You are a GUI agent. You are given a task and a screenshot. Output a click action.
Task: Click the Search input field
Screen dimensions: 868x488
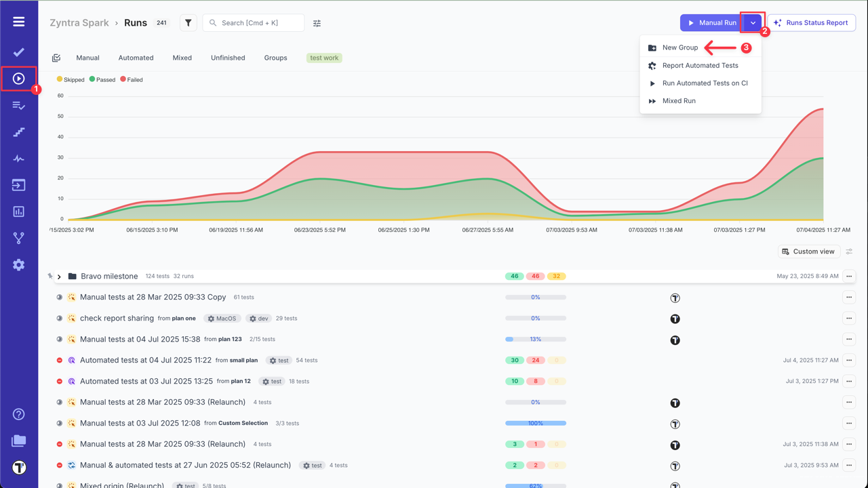[258, 23]
